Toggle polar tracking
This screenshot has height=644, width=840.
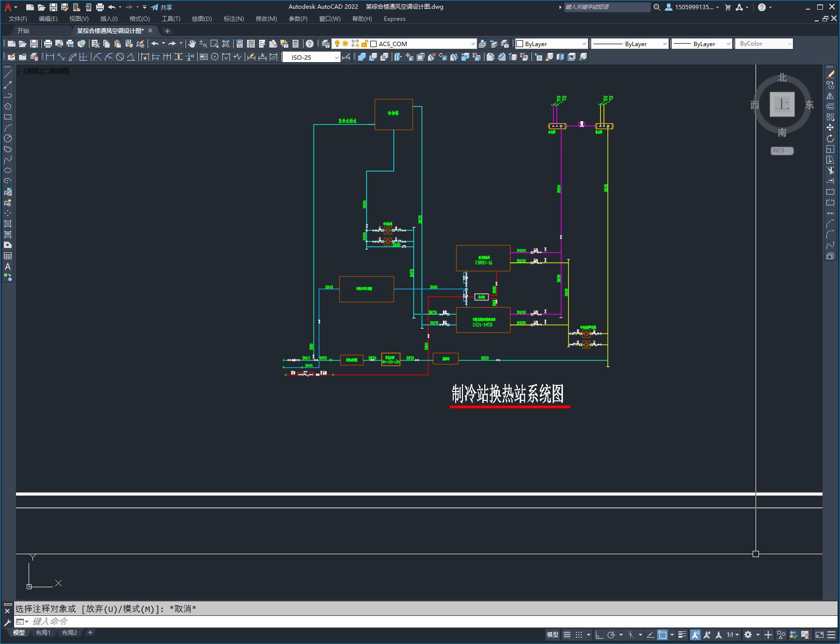[611, 635]
